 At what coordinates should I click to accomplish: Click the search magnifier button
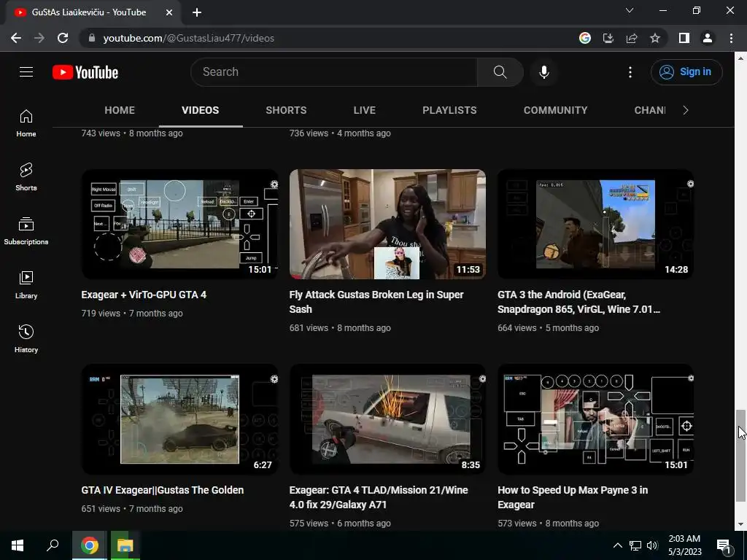coord(500,72)
